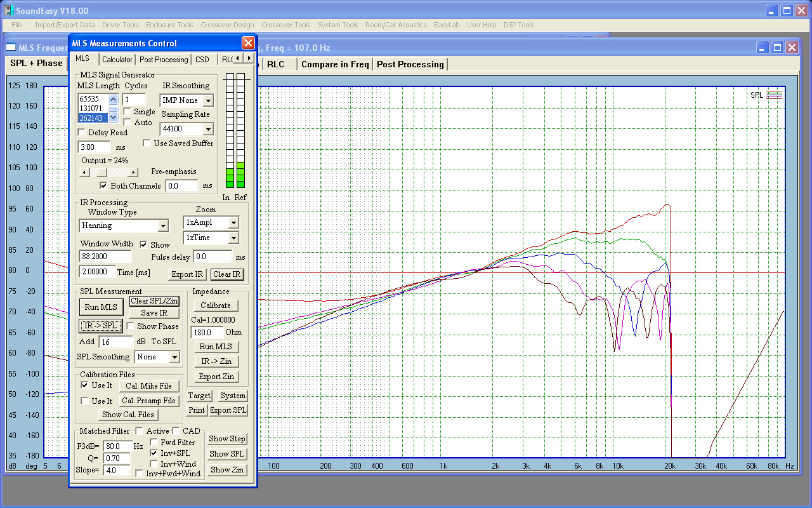Click the Run MLS button under SPL Measurement
The image size is (812, 508).
pyautogui.click(x=101, y=307)
